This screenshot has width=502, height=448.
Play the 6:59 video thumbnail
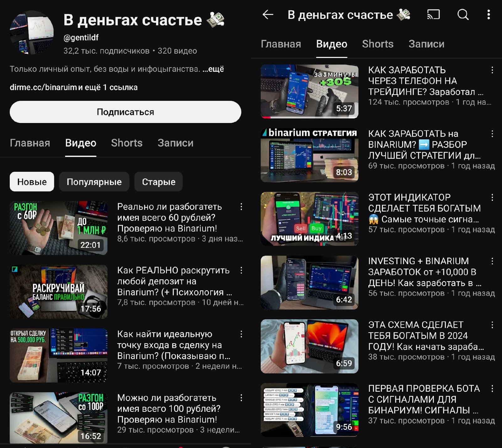(310, 346)
